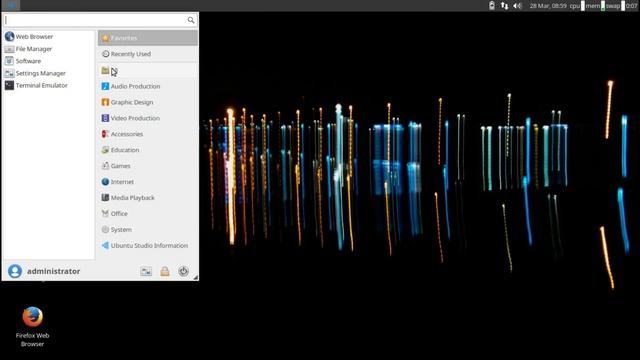
Task: Click the Whisker menu button in the top panel
Action: point(11,5)
